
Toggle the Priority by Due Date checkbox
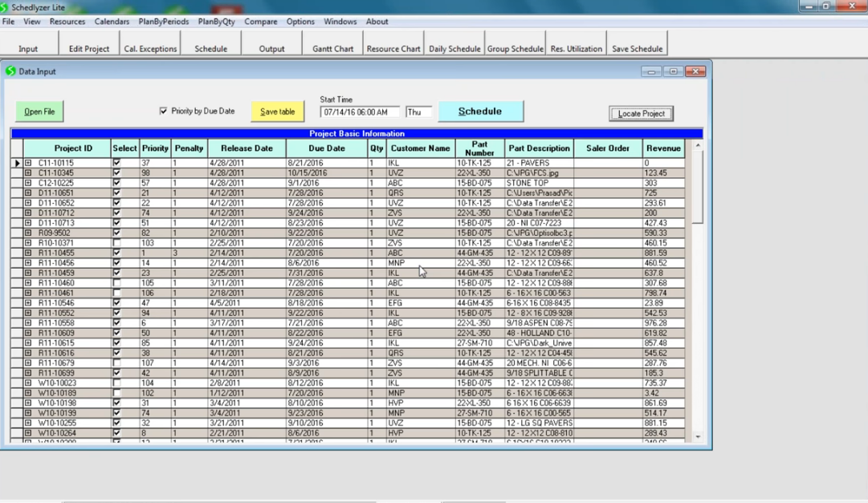point(164,112)
